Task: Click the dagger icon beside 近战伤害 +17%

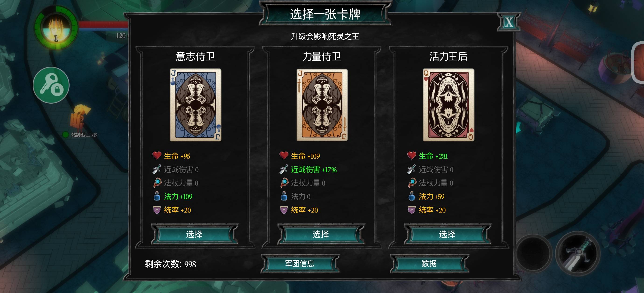Action: [x=284, y=169]
